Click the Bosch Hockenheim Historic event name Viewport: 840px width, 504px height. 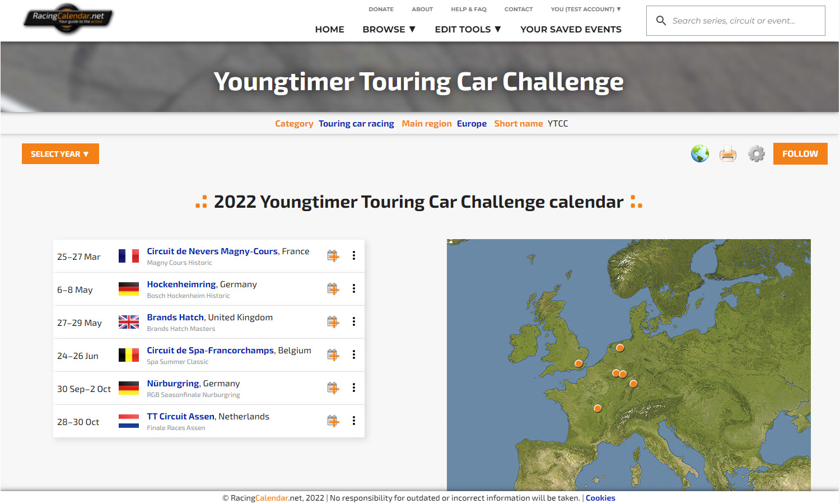[188, 296]
